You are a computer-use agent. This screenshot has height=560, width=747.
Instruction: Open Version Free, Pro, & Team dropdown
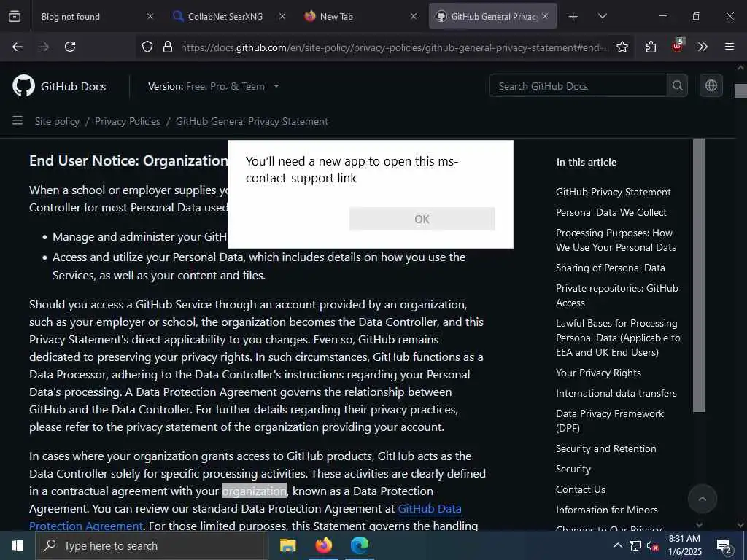point(214,86)
